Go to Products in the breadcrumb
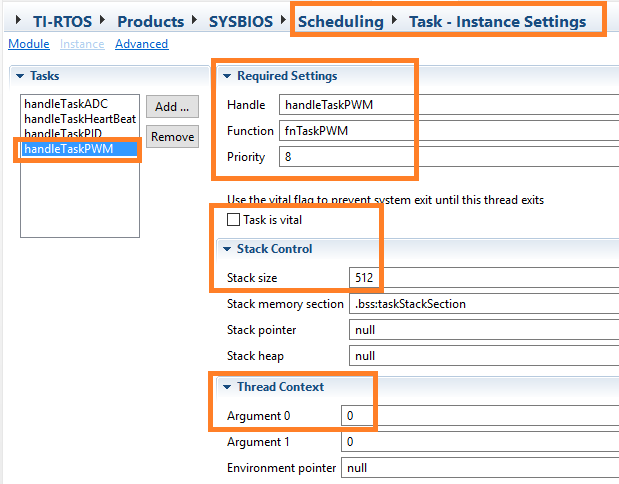 [150, 21]
